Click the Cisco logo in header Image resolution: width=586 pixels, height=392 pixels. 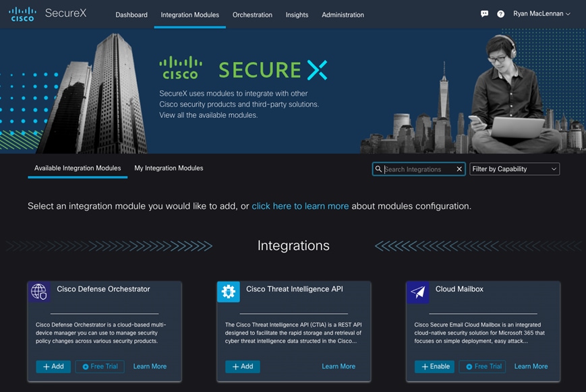(22, 14)
